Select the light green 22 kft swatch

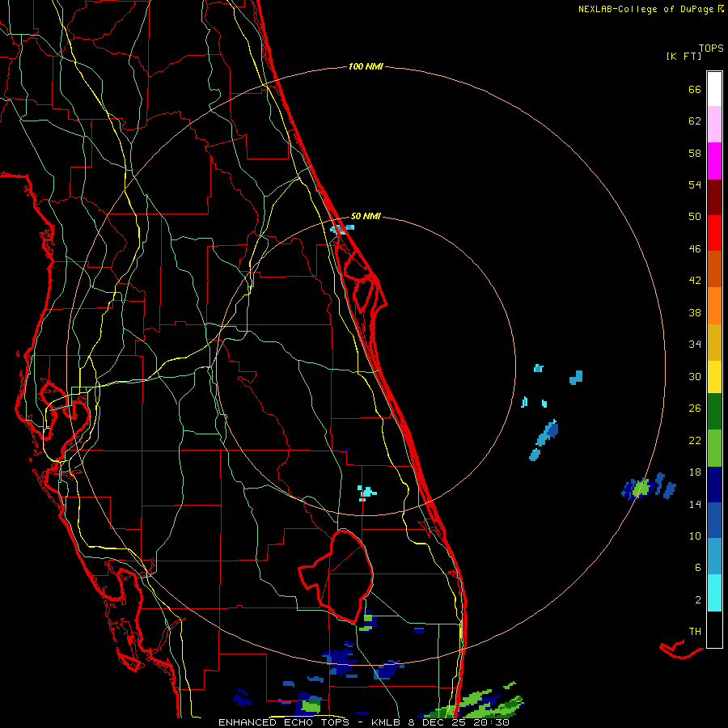714,448
